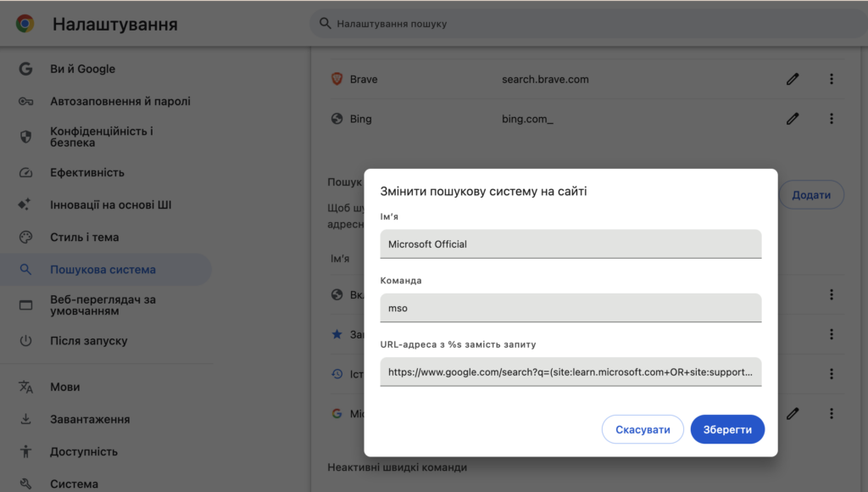Focus the settings search field
The height and width of the screenshot is (492, 868).
coord(588,24)
